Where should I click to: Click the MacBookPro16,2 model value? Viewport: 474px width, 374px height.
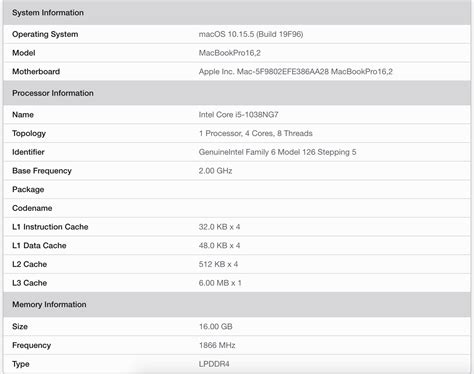(x=230, y=53)
